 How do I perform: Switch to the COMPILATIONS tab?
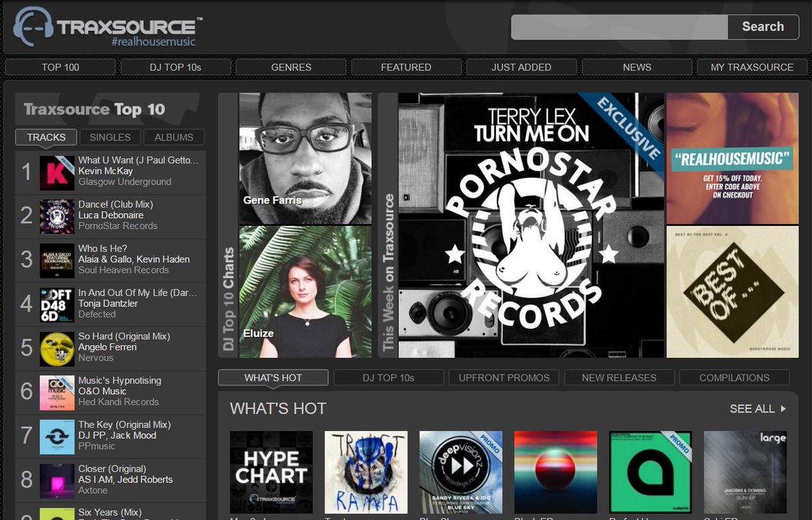coord(734,377)
